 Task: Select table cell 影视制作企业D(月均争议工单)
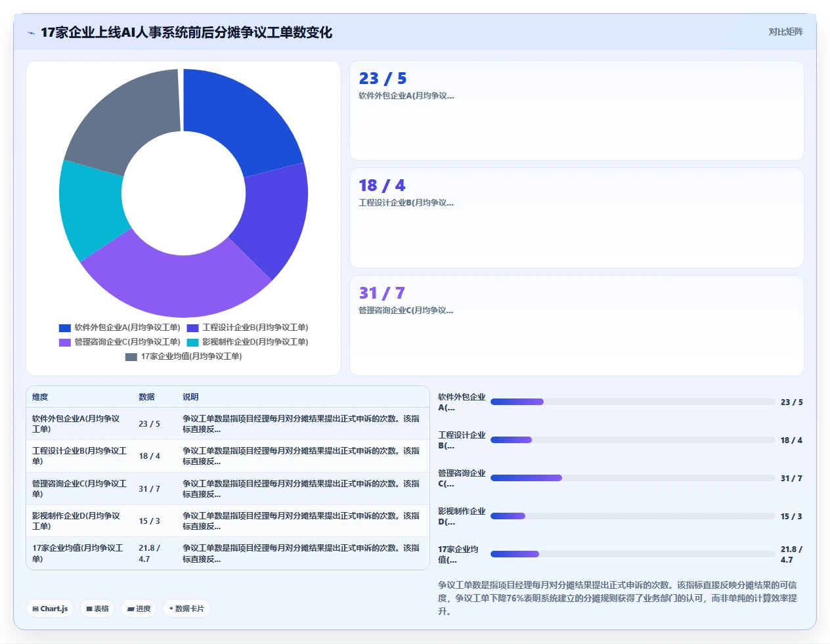pos(79,521)
